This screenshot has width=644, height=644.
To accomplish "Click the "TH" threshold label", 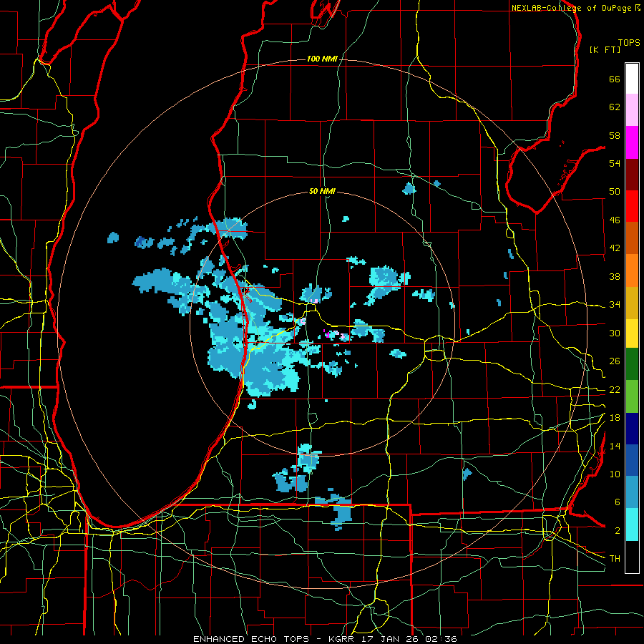I will click(x=615, y=558).
